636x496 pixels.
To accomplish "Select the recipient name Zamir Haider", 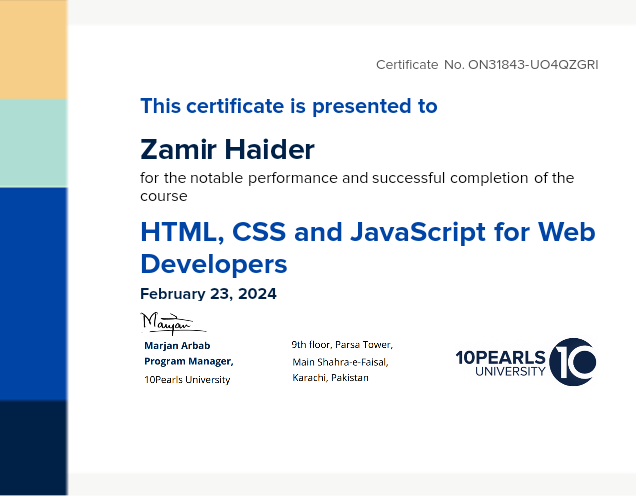I will (x=227, y=150).
